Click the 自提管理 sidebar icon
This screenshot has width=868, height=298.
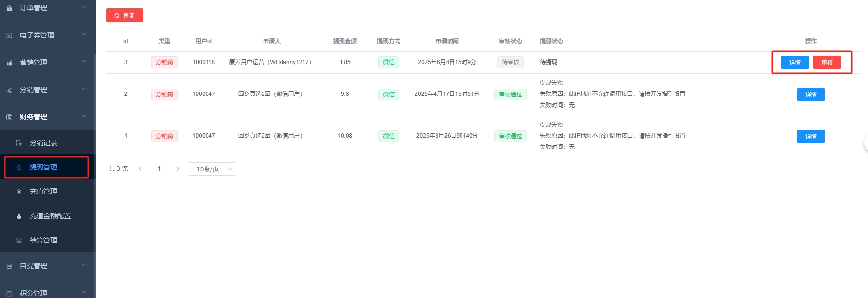[x=9, y=266]
